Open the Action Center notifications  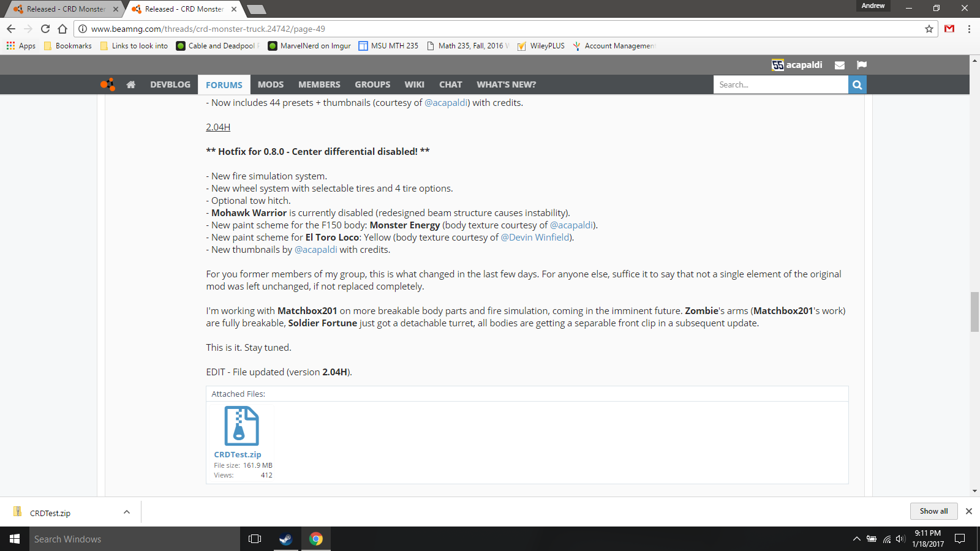click(x=960, y=539)
